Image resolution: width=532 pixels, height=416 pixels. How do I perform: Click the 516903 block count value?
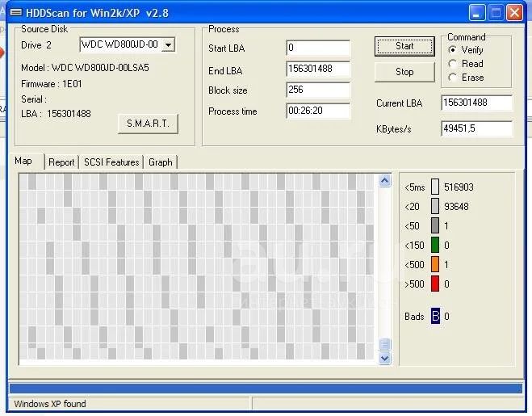[459, 187]
